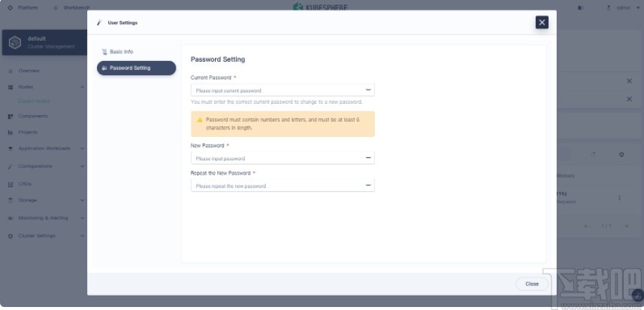Open the Workbench link in top bar
The height and width of the screenshot is (310, 644).
tap(75, 8)
